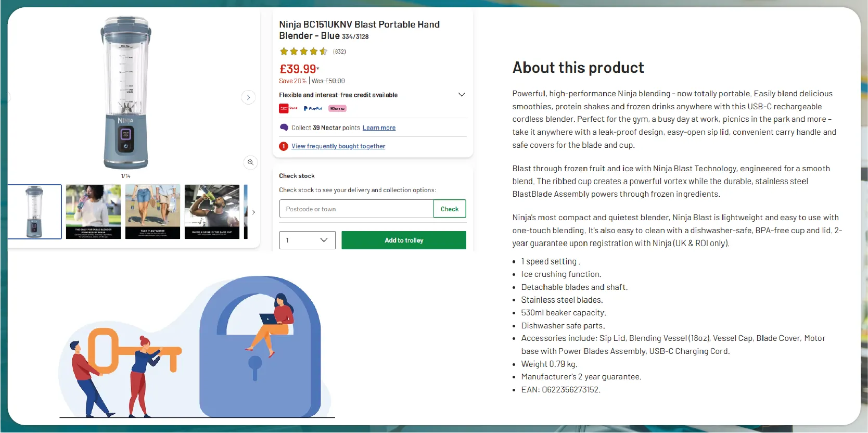Screen dimensions: 868x433
Task: Click the Postcode or town field
Action: tap(356, 209)
